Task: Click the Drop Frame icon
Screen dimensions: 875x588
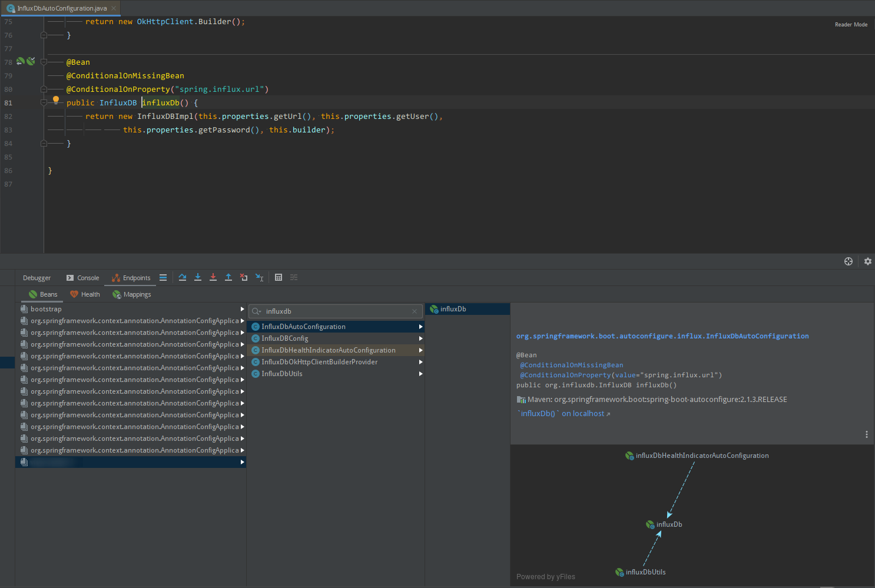Action: [x=244, y=277]
